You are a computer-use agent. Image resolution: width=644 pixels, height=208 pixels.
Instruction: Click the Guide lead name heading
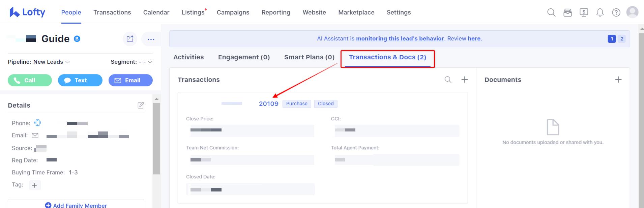[55, 39]
